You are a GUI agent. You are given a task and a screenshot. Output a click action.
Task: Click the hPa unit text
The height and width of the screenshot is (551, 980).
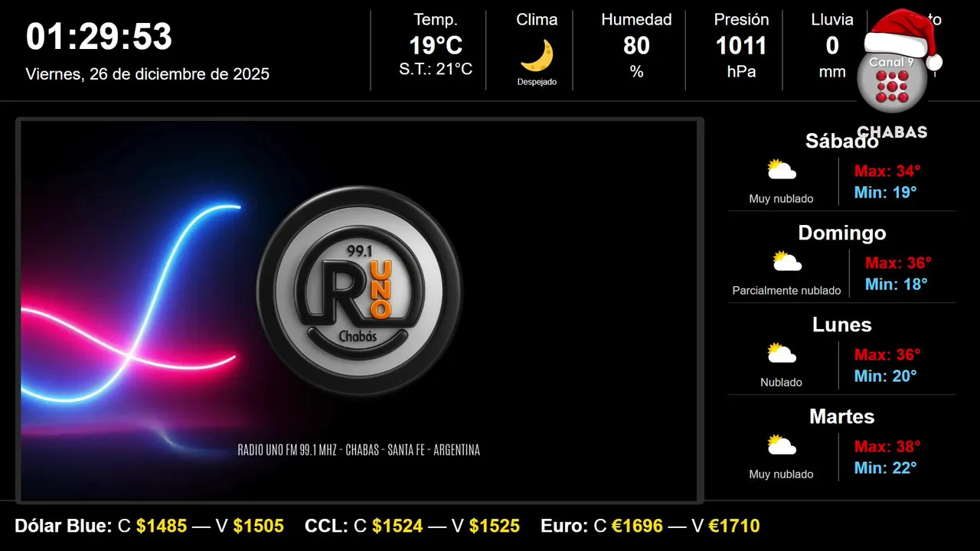(741, 72)
